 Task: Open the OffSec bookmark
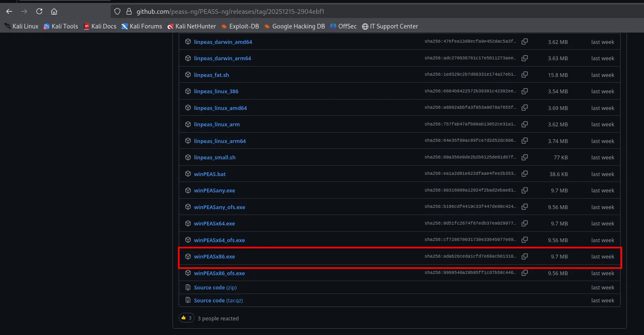point(343,26)
